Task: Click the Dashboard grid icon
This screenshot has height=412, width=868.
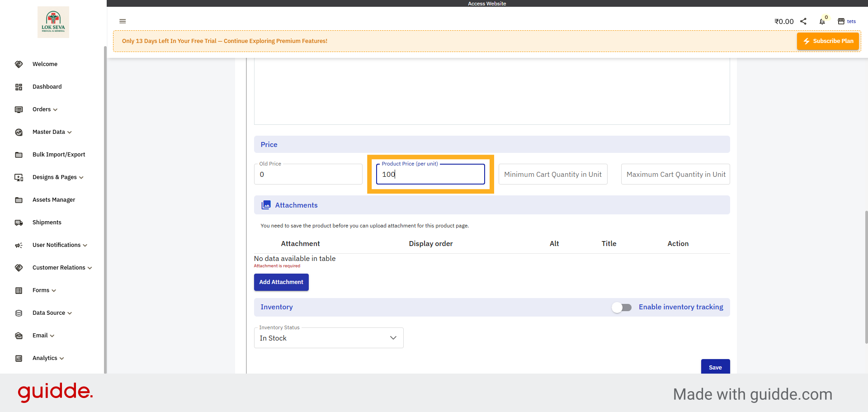Action: 19,87
